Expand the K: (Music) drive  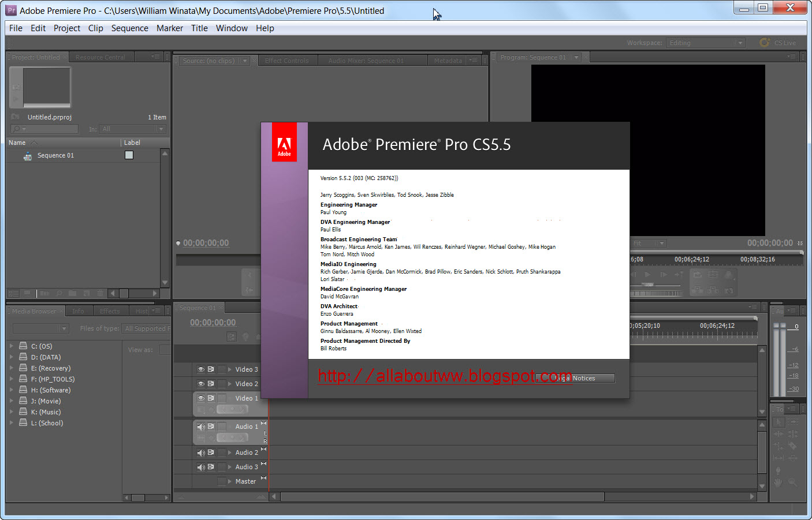coord(11,411)
